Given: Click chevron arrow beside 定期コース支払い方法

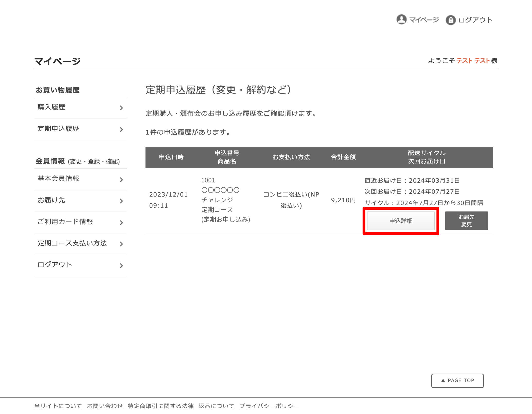Looking at the screenshot, I should [121, 244].
